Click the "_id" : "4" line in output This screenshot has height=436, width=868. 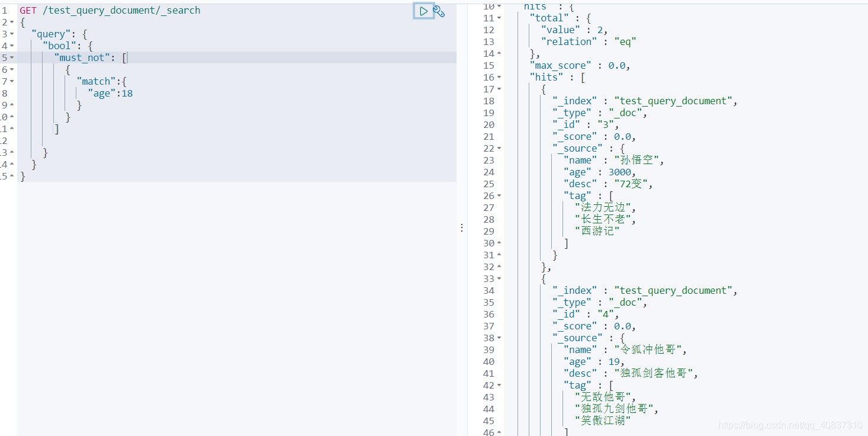[586, 314]
